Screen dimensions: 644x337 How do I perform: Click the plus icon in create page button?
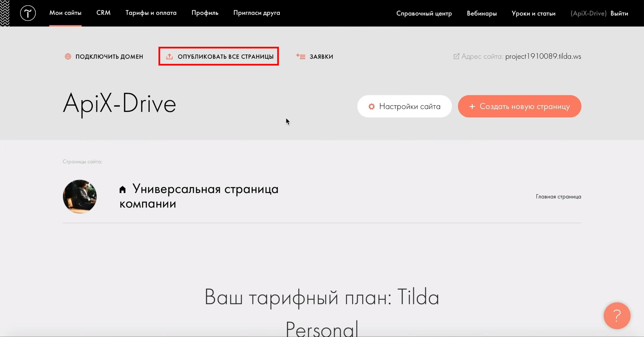[472, 106]
